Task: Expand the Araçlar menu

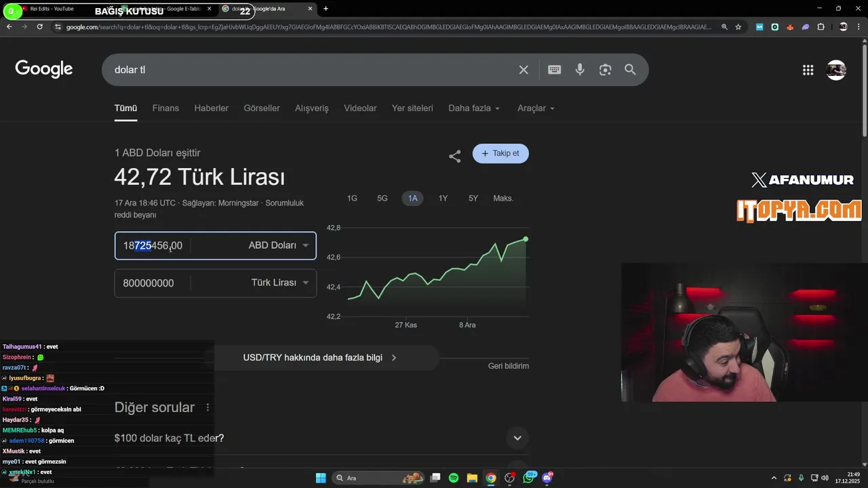Action: 536,108
